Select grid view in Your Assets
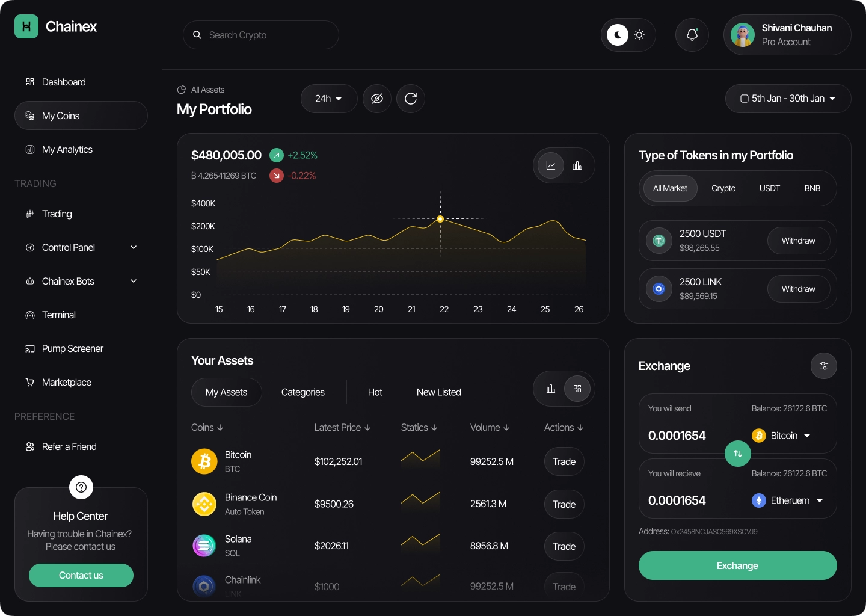 [x=577, y=389]
